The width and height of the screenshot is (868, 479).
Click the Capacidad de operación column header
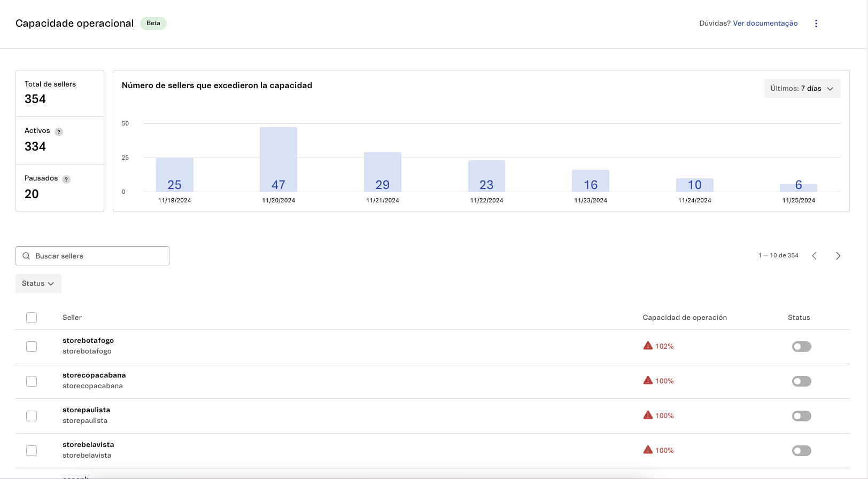coord(684,318)
